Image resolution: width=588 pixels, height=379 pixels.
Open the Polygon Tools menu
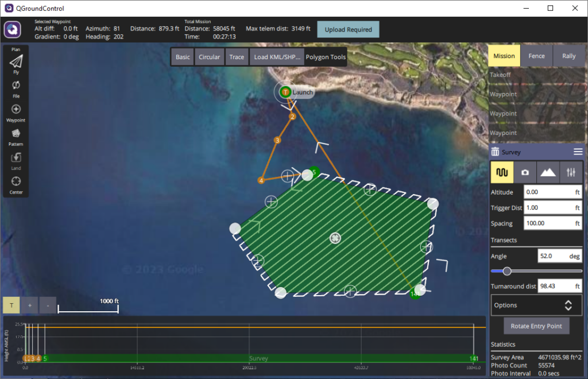pyautogui.click(x=326, y=57)
